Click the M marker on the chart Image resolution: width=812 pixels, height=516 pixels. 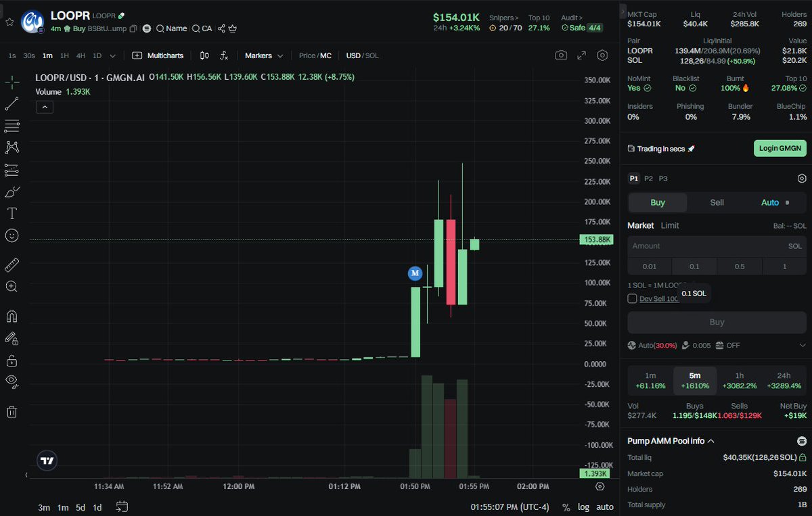click(x=415, y=273)
